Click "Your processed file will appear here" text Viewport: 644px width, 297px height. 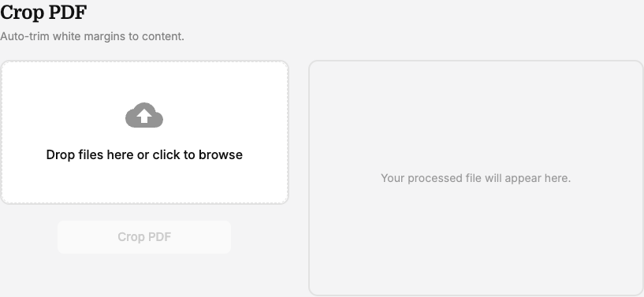point(475,178)
